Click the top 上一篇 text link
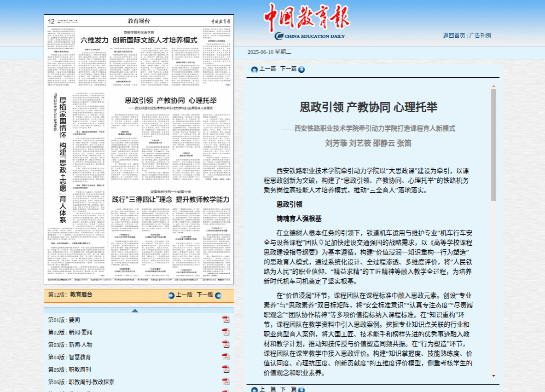 (x=267, y=69)
